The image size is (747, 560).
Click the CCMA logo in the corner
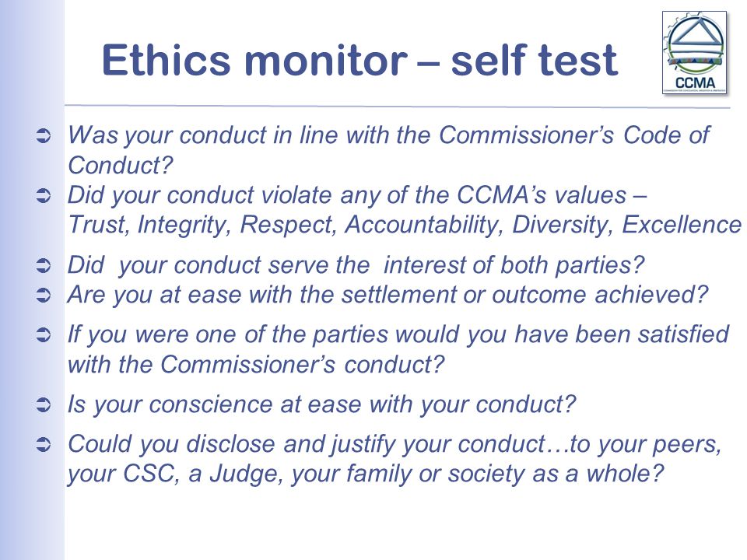695,52
